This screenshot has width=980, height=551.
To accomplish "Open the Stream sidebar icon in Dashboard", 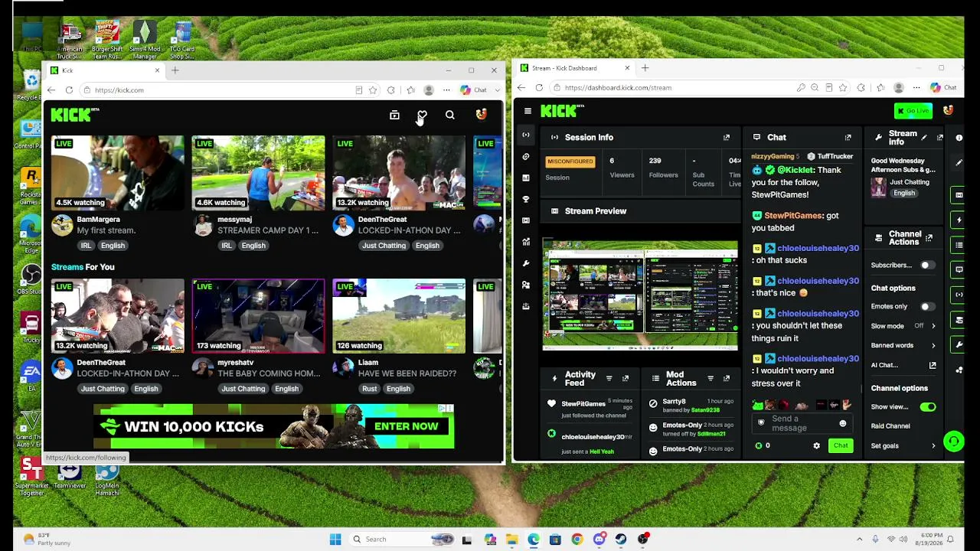I will point(525,135).
